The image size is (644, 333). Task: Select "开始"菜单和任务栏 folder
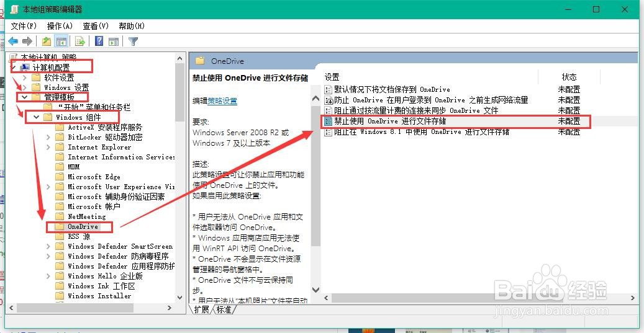94,107
